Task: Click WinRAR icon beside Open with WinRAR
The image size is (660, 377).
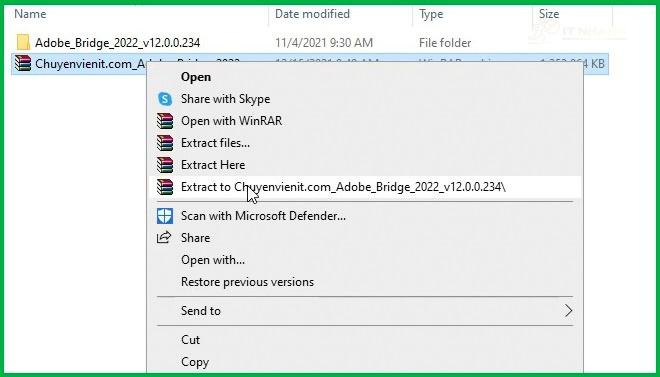Action: pyautogui.click(x=165, y=121)
